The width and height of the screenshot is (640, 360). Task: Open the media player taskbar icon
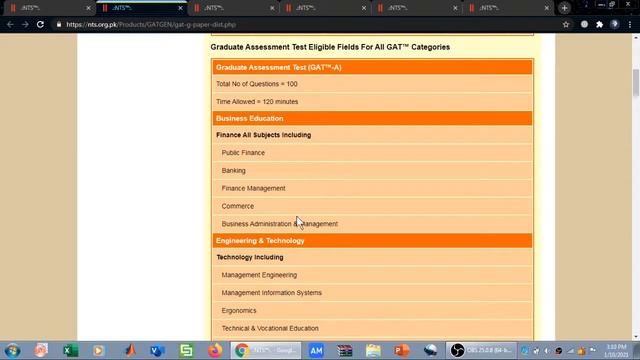[98, 351]
